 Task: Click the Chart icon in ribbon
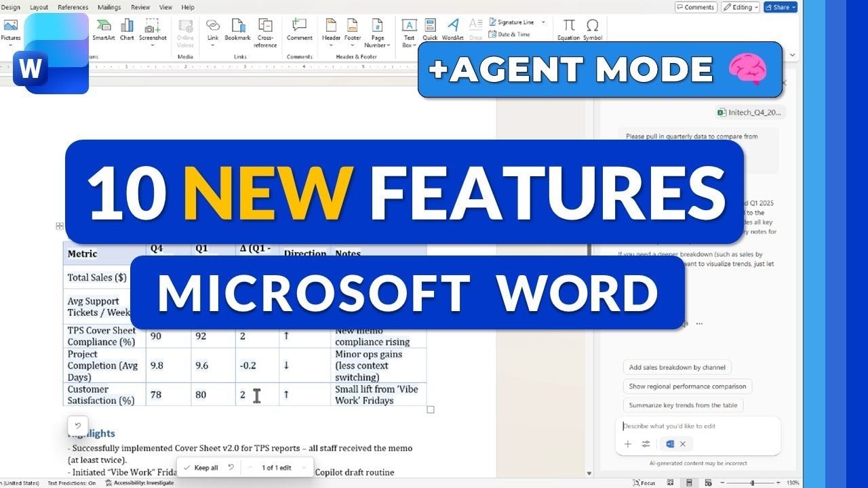coord(127,30)
